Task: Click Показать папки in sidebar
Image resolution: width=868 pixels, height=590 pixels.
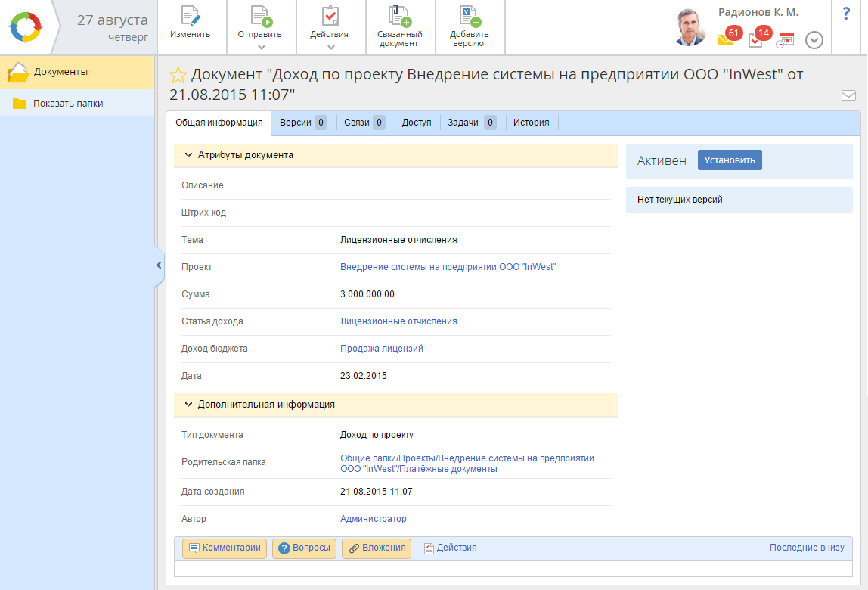Action: coord(68,104)
